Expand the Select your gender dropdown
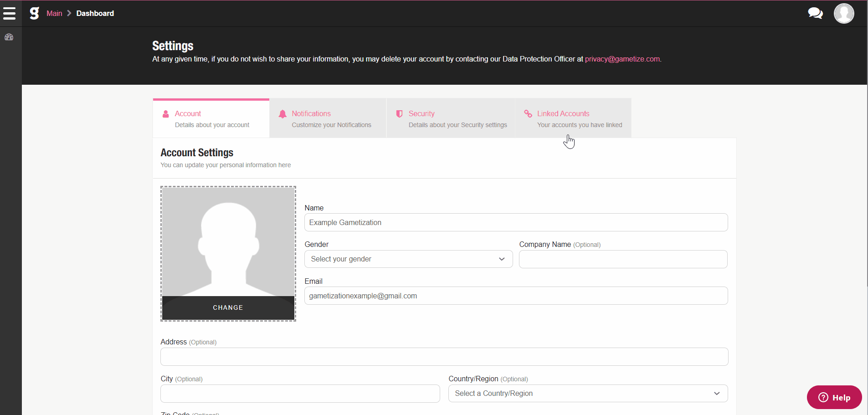Viewport: 868px width, 415px height. coord(409,259)
